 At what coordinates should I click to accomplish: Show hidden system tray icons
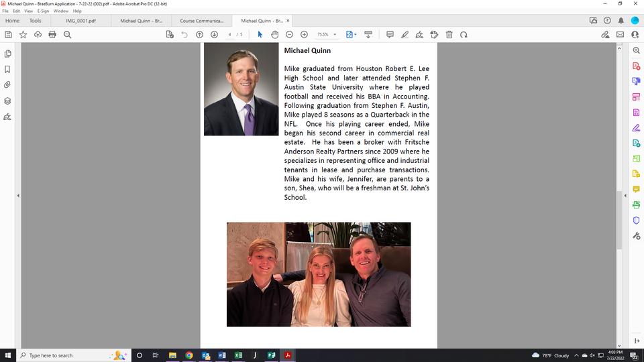click(x=576, y=355)
